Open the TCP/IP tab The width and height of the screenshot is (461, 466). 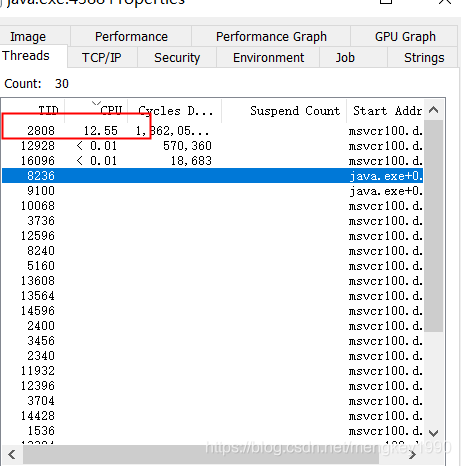[x=102, y=58]
